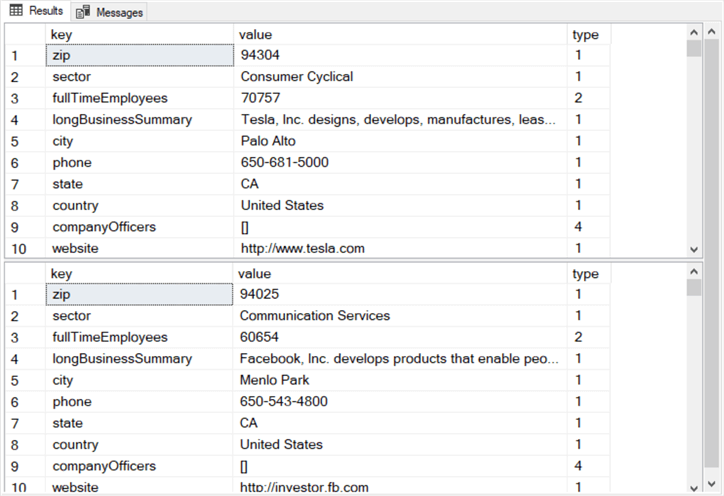Click up arrow of outer results pane scrollbar
724x496 pixels.
tap(712, 32)
